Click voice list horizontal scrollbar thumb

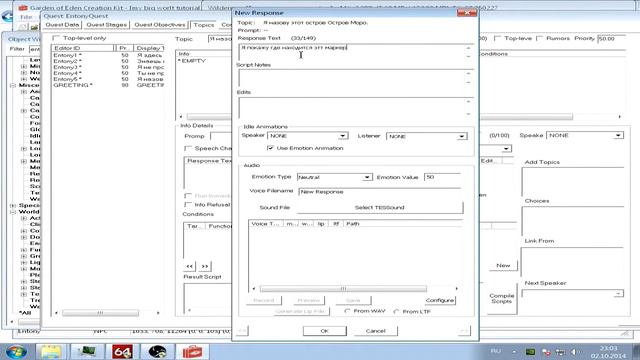click(x=343, y=289)
